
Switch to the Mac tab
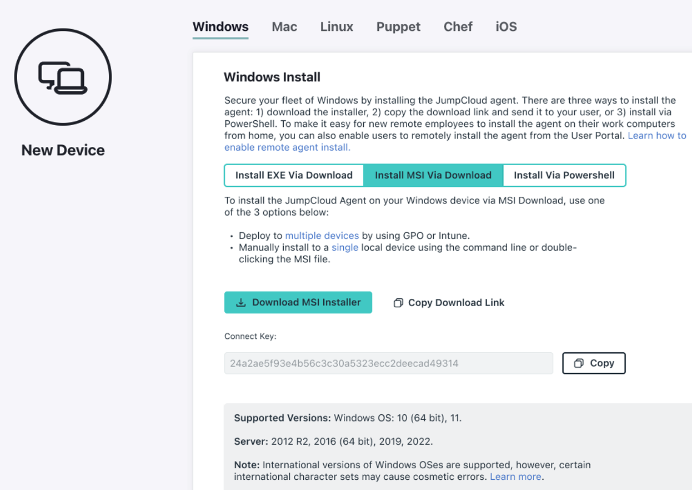pyautogui.click(x=284, y=27)
